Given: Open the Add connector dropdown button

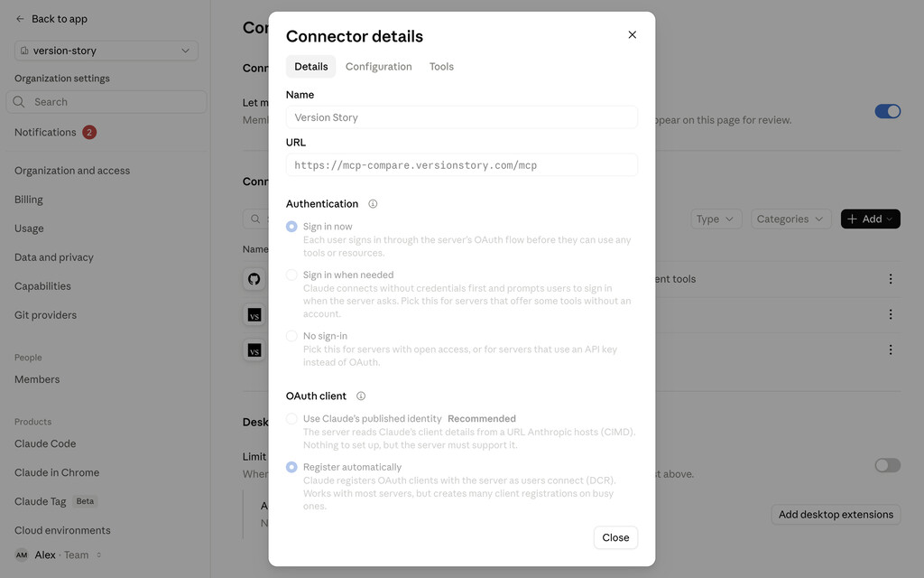Looking at the screenshot, I should (870, 219).
